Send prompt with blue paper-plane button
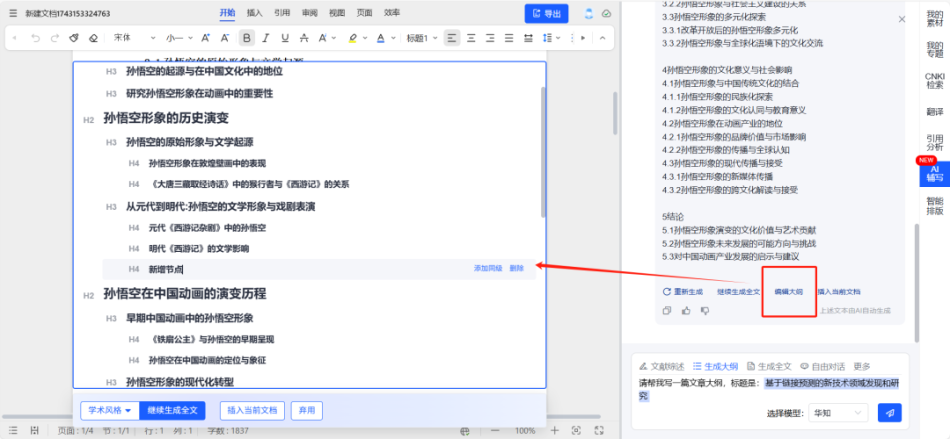The image size is (950, 439). [889, 412]
